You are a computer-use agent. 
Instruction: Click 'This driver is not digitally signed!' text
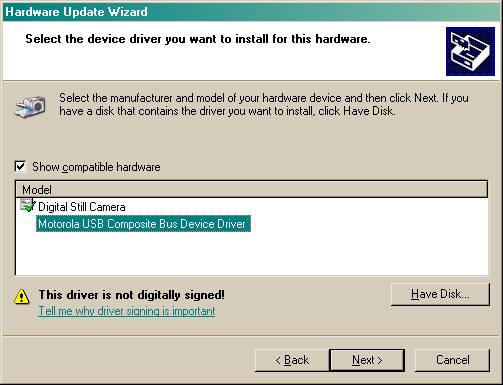132,295
